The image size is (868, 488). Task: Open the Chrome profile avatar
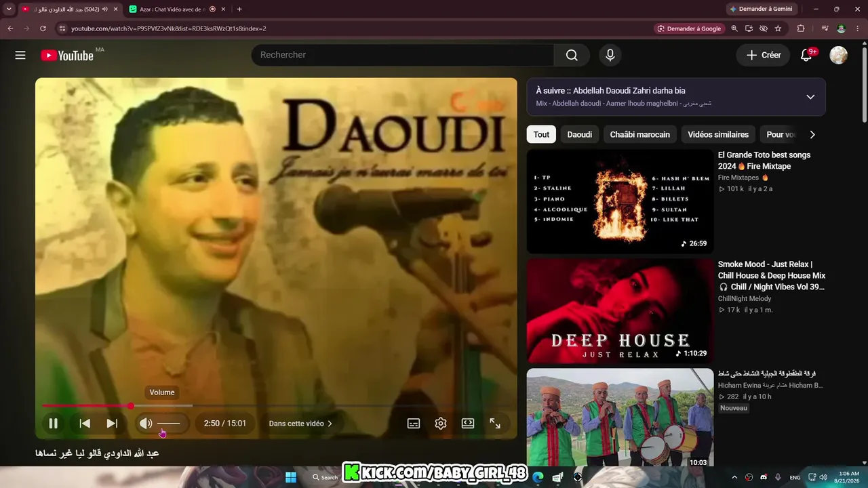coord(841,28)
